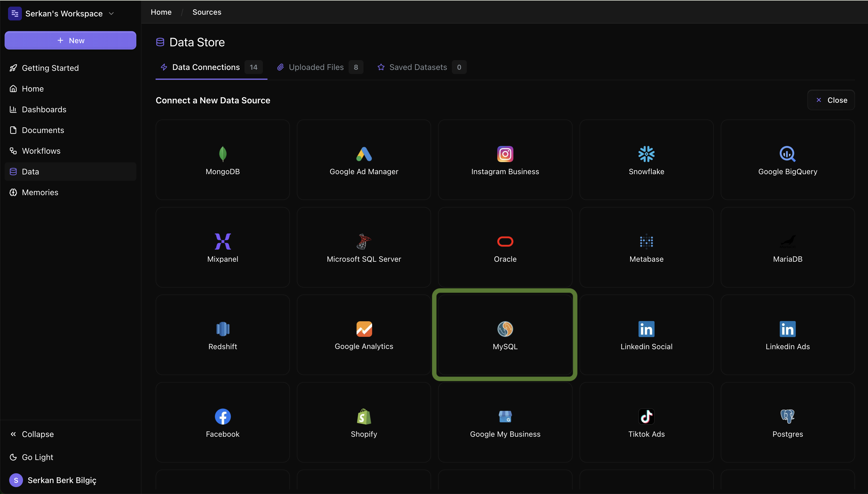This screenshot has width=868, height=494.
Task: Open Workflows in the sidebar
Action: point(70,151)
